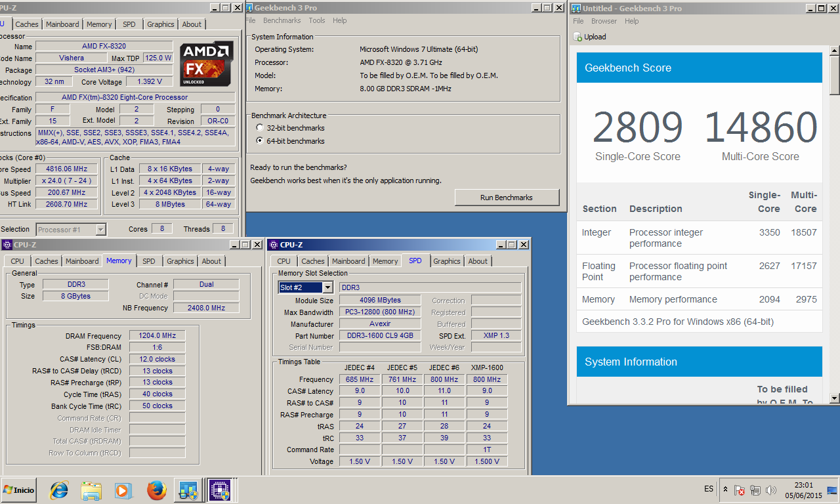Open Tools menu in Geekbench 3 Pro

[317, 20]
